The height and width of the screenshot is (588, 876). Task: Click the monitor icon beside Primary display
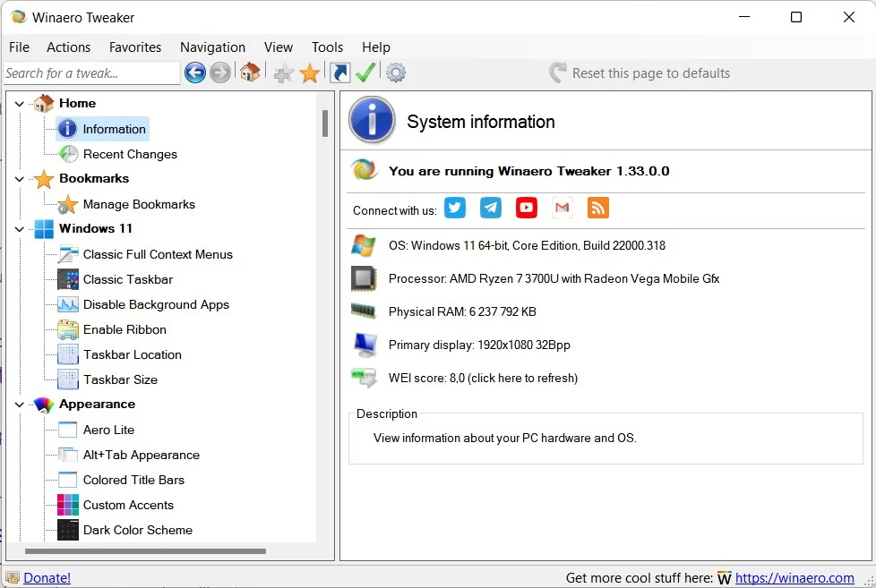[365, 345]
